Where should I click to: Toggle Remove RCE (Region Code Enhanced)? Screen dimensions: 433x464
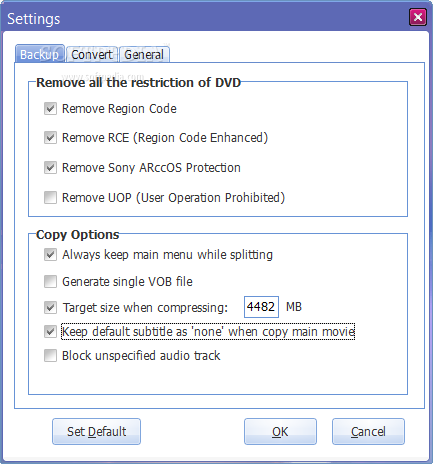tap(50, 137)
